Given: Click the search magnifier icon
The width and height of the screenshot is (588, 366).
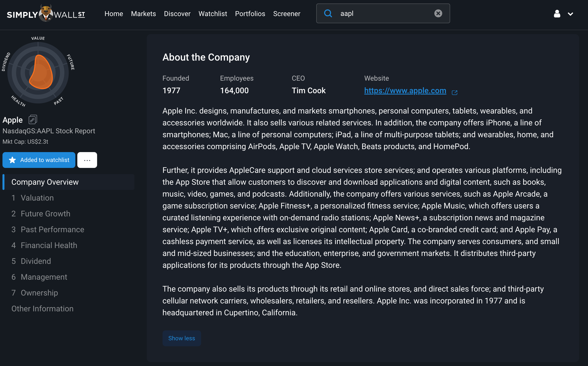Looking at the screenshot, I should tap(328, 13).
